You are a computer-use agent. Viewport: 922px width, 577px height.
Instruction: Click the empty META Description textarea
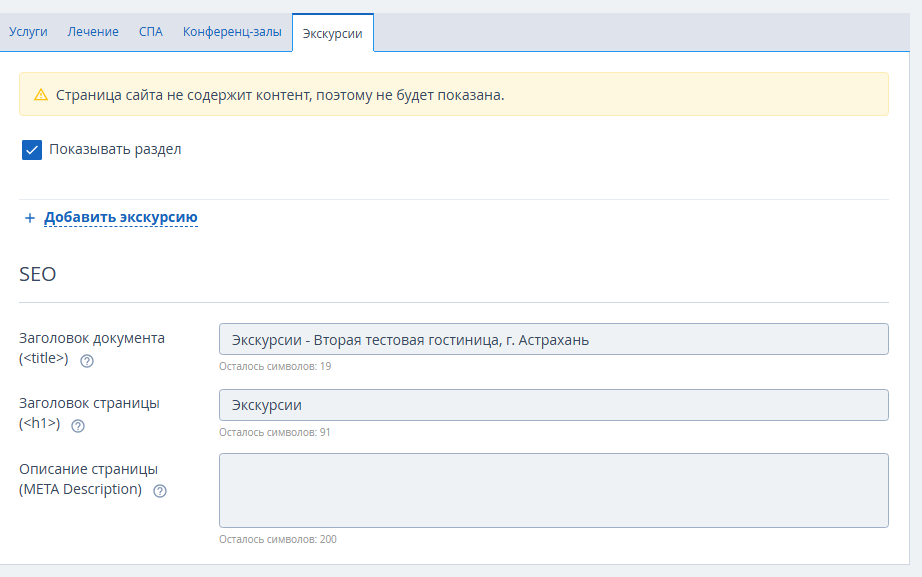pos(554,491)
